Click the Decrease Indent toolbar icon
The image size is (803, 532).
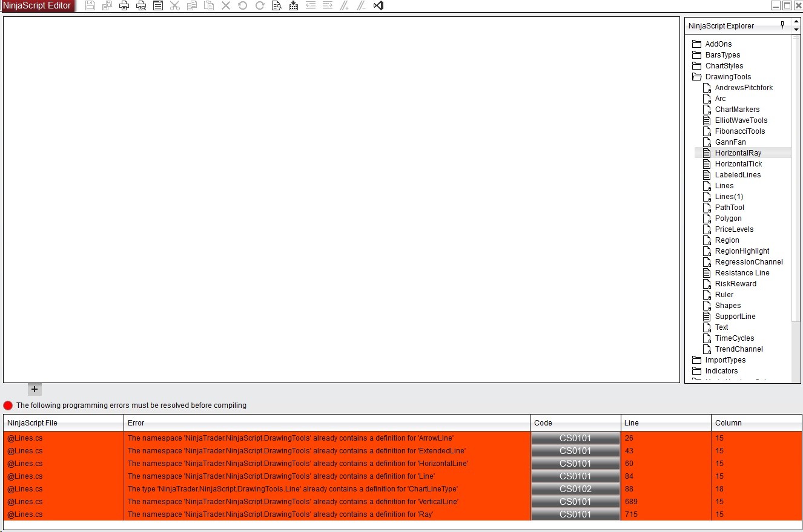point(311,5)
